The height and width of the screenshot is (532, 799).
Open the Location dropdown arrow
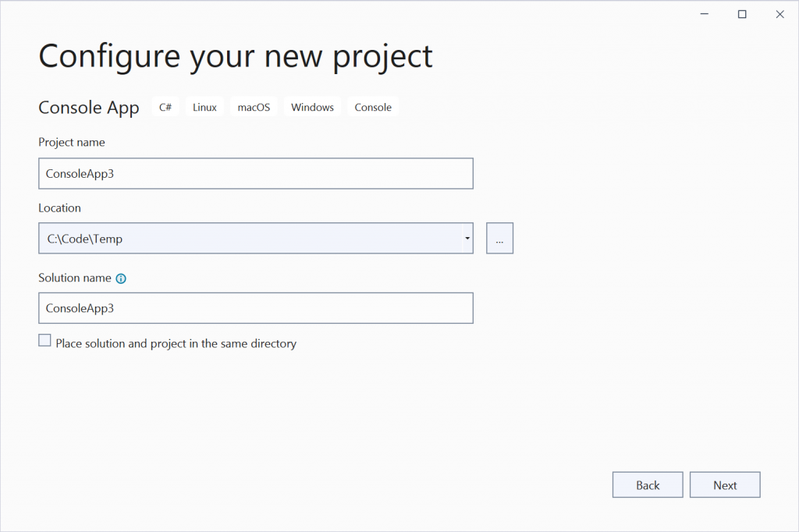pos(467,239)
